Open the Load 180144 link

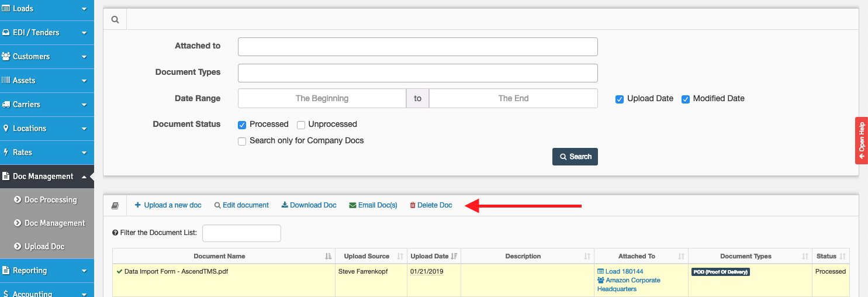point(620,271)
